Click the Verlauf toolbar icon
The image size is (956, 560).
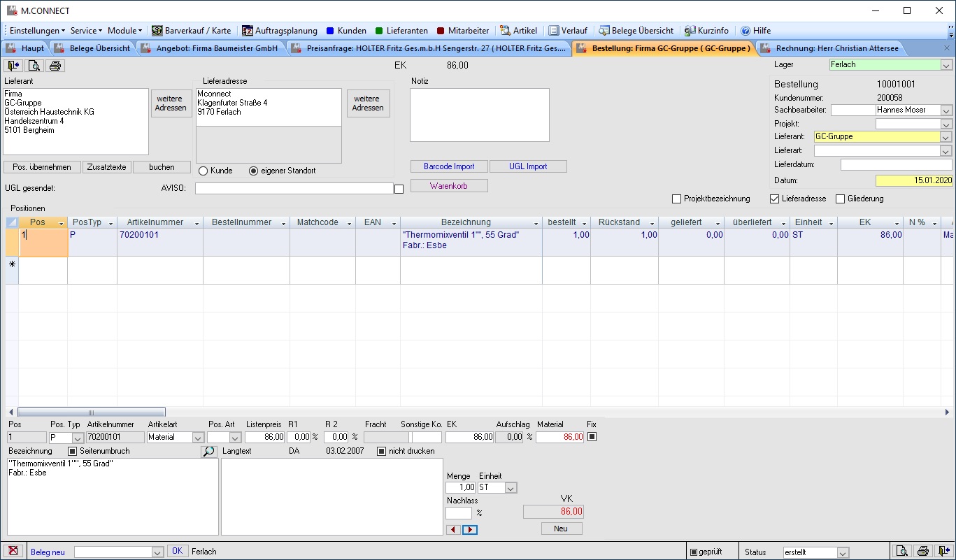(554, 31)
